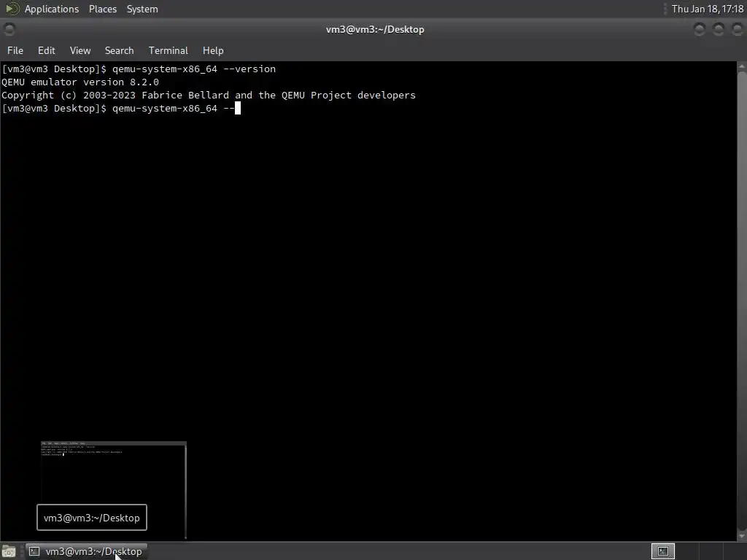The image size is (747, 560).
Task: Open the Help menu
Action: pyautogui.click(x=213, y=50)
